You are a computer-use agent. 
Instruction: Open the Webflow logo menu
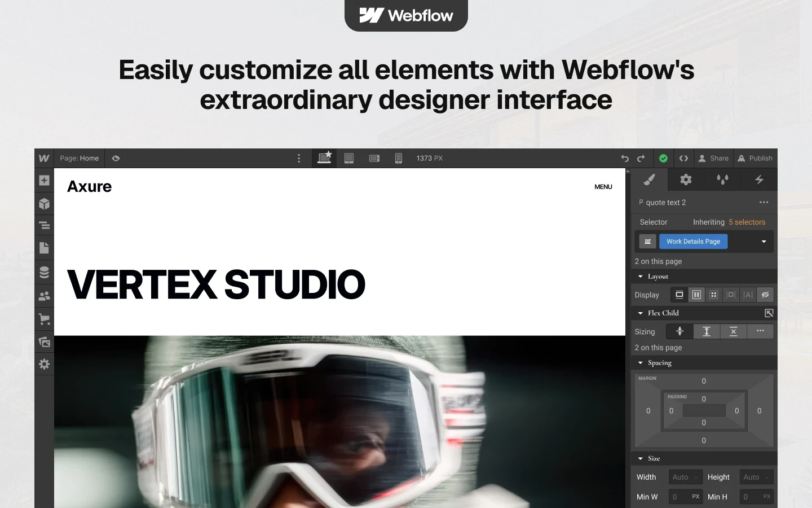44,158
